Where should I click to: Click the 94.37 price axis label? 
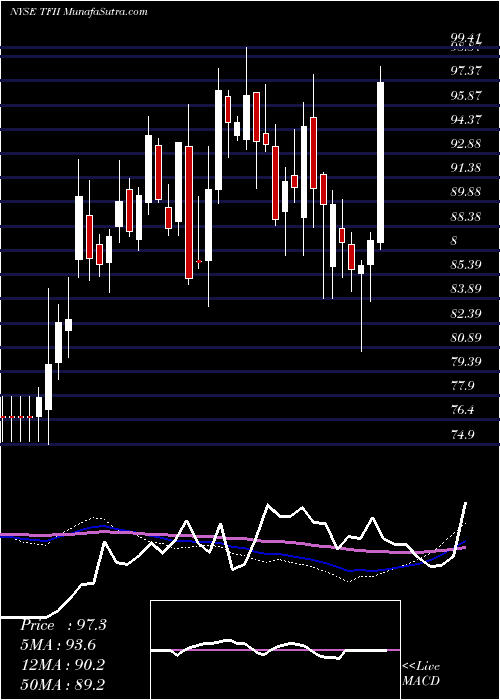pyautogui.click(x=466, y=119)
